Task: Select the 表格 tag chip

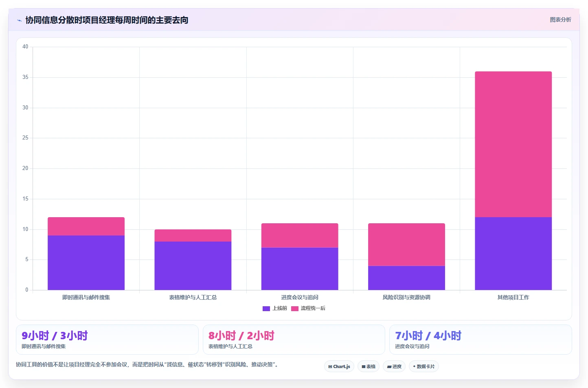Action: click(x=369, y=366)
